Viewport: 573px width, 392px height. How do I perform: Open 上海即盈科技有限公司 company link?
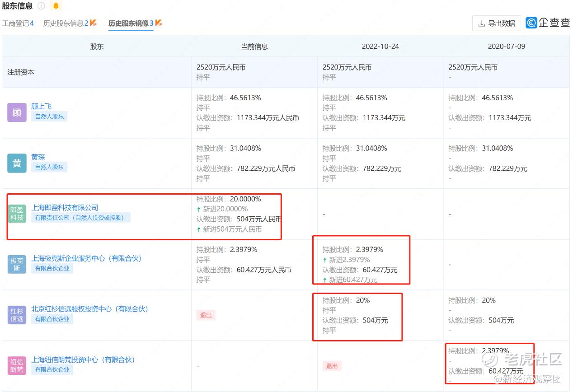[65, 208]
